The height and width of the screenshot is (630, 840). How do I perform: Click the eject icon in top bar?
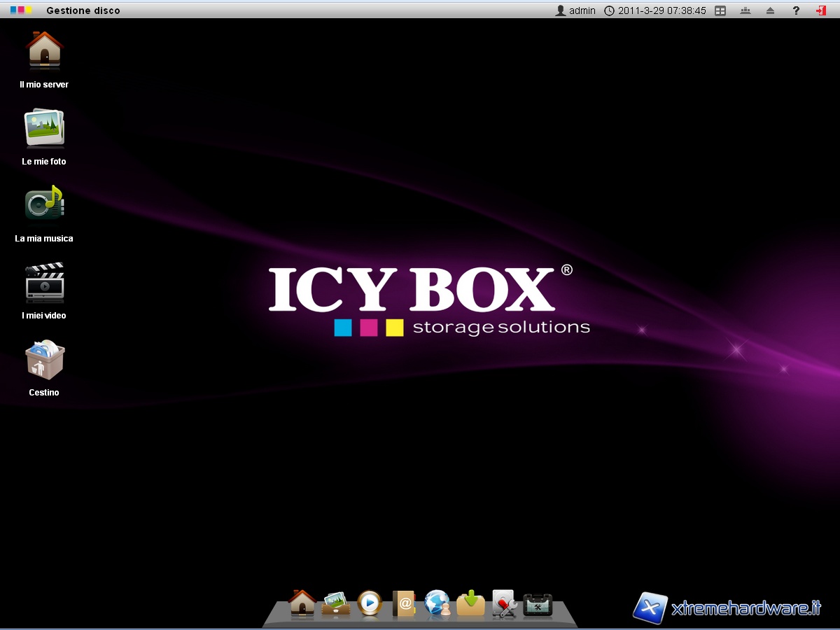[770, 10]
